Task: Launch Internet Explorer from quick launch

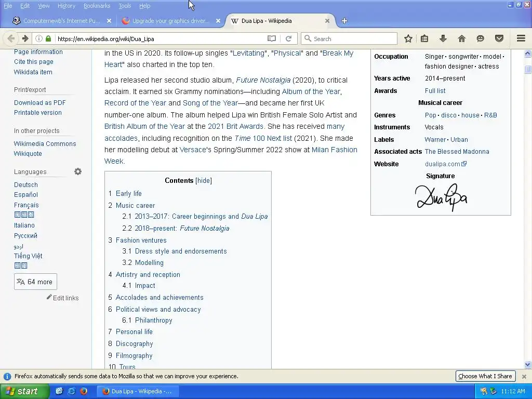Action: [72, 391]
